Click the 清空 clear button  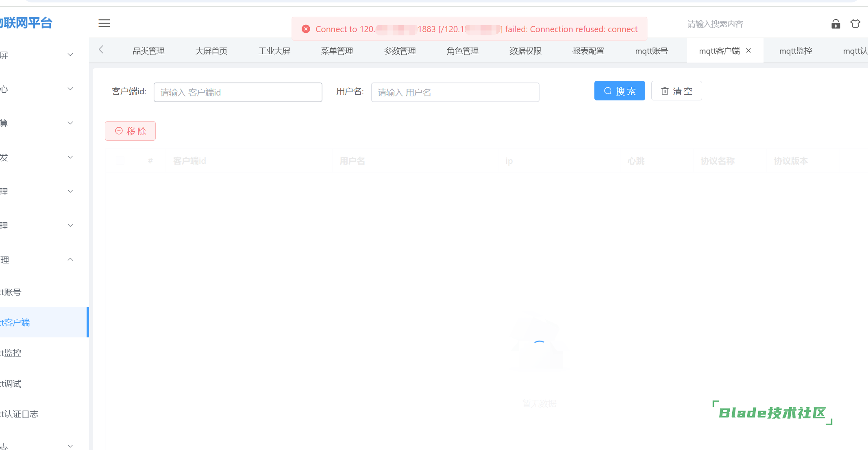[x=677, y=91]
